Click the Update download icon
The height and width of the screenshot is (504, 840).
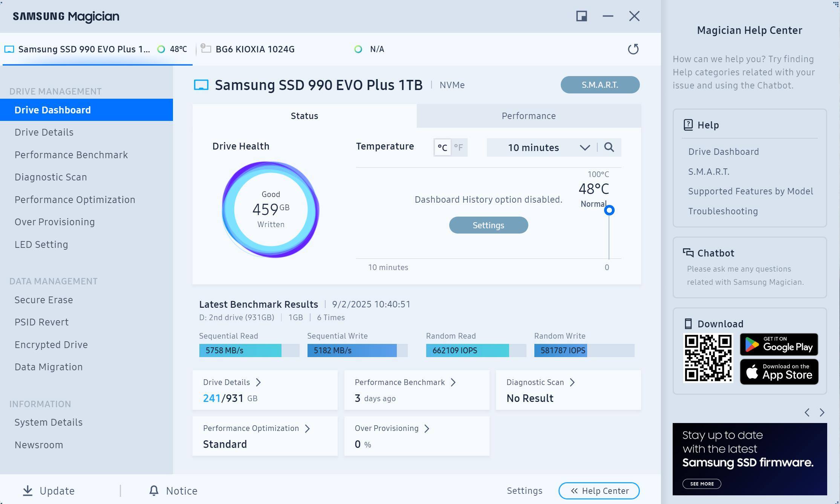point(28,490)
